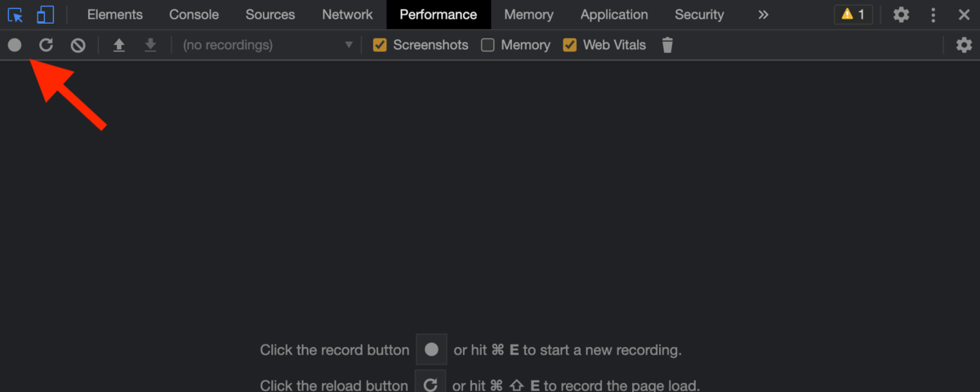Image resolution: width=980 pixels, height=392 pixels.
Task: Toggle the device toolbar icon
Action: (45, 15)
